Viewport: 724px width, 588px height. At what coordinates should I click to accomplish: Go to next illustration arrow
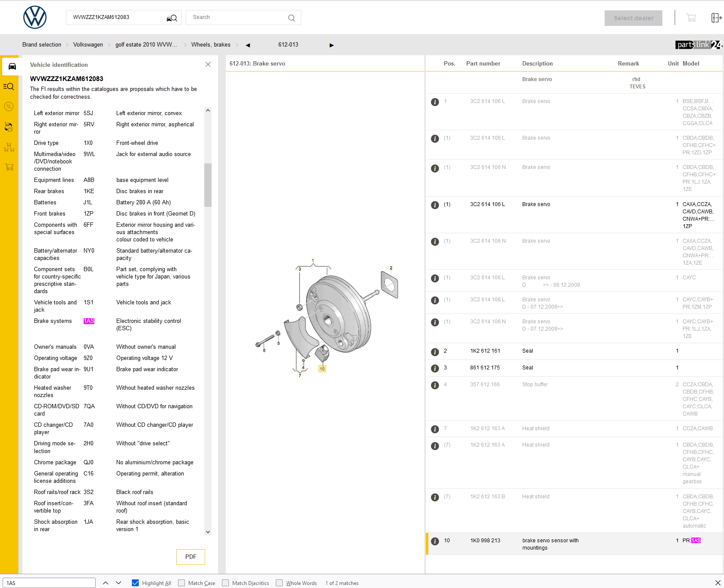[x=331, y=45]
